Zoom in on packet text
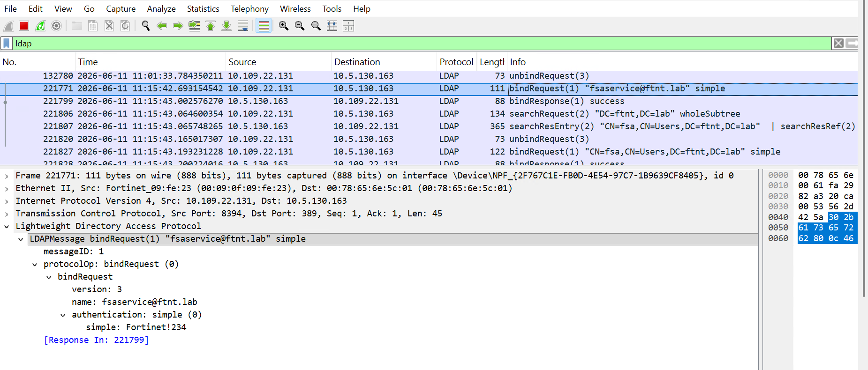 tap(283, 26)
